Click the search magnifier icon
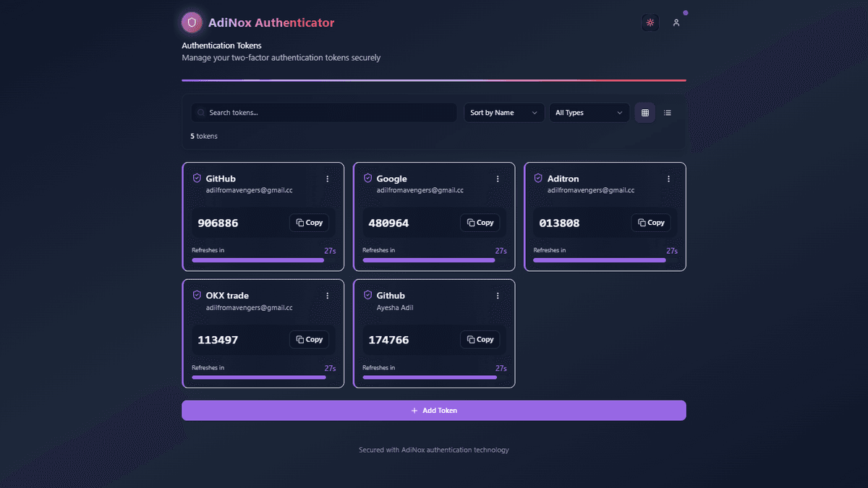868x488 pixels. (200, 112)
